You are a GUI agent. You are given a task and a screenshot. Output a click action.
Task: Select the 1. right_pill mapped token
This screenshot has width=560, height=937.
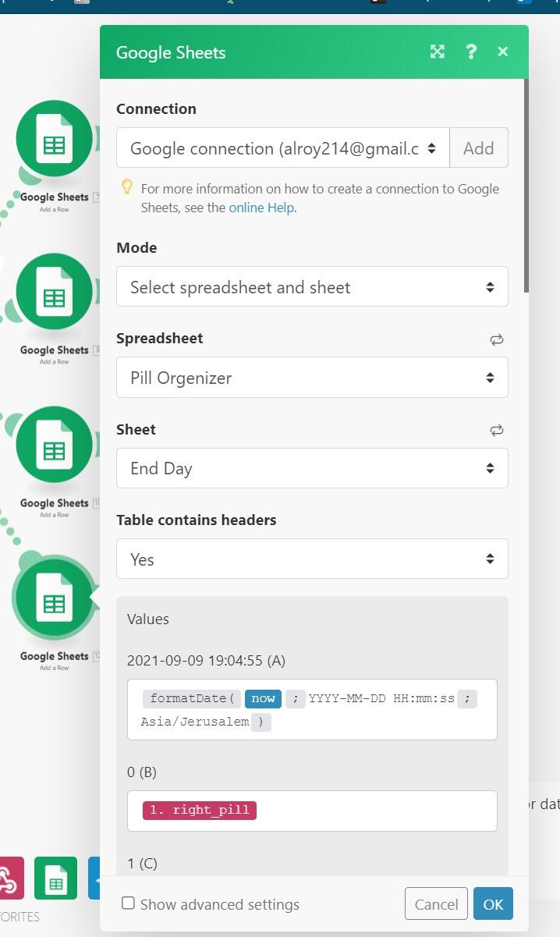(200, 810)
